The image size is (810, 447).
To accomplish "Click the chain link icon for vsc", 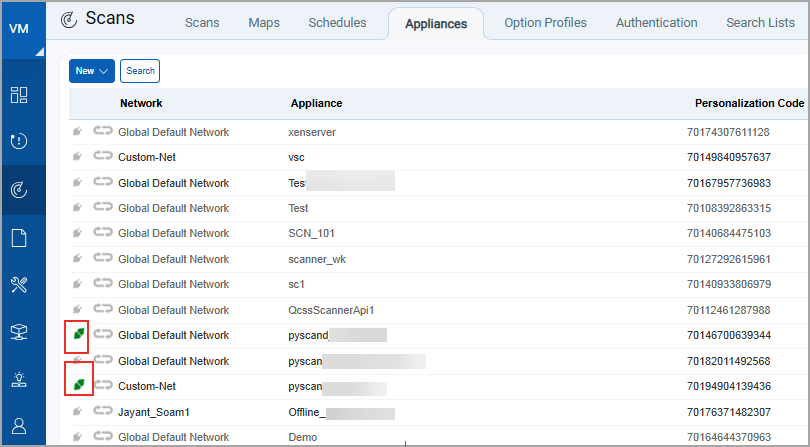I will pos(103,156).
